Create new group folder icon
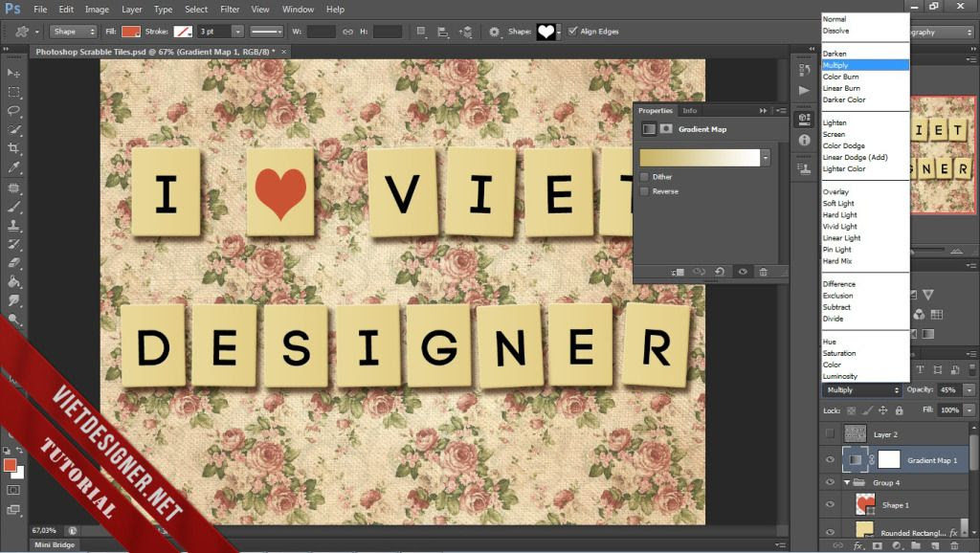This screenshot has height=553, width=980. click(916, 545)
